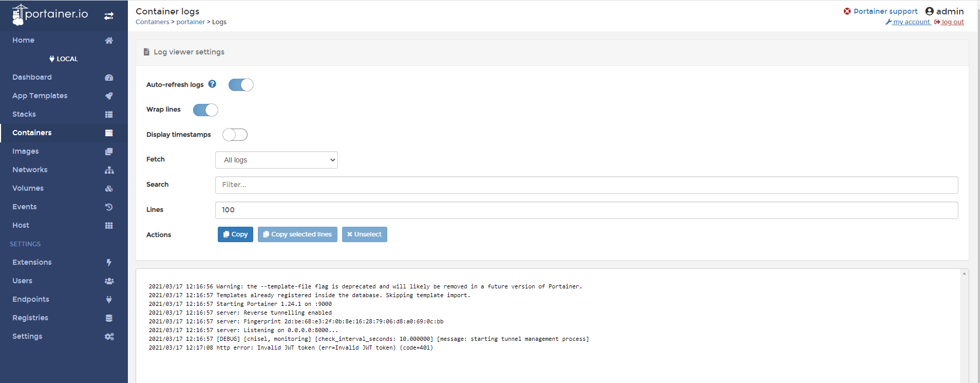Click the Stacks list icon
The image size is (980, 383).
109,114
